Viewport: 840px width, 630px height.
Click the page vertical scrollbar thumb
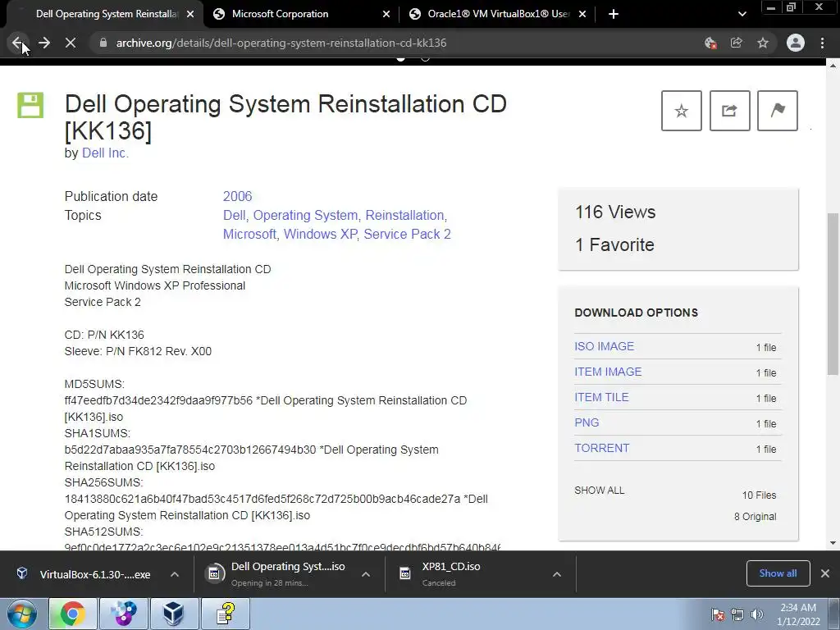tap(833, 294)
